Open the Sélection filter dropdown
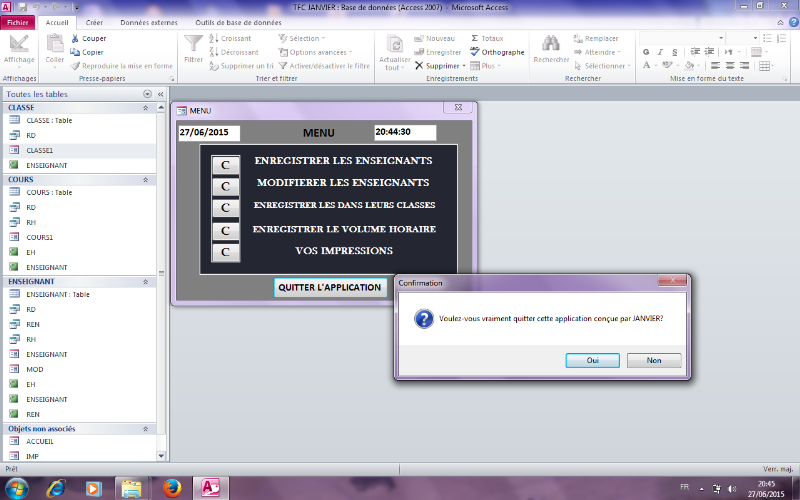The width and height of the screenshot is (800, 500). pos(302,38)
